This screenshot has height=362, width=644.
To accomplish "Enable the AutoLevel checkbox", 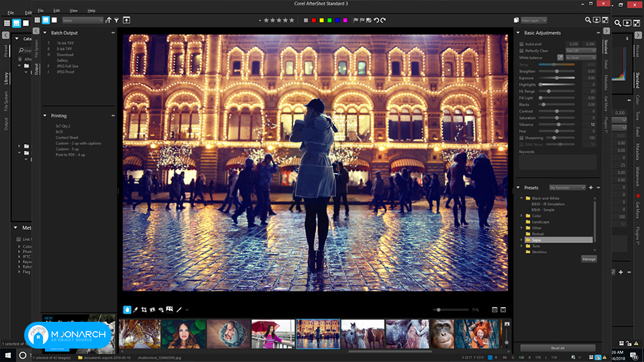I will pyautogui.click(x=522, y=44).
